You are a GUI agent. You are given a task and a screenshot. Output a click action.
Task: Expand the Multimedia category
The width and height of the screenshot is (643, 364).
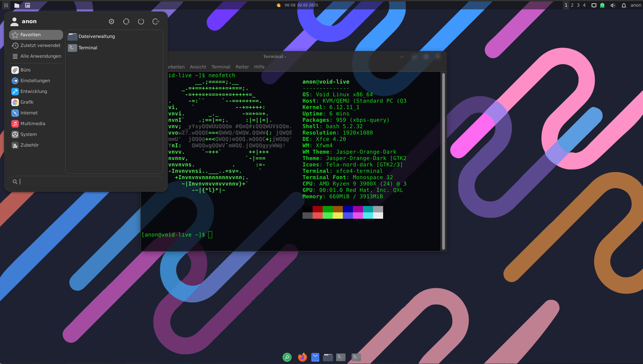[33, 124]
